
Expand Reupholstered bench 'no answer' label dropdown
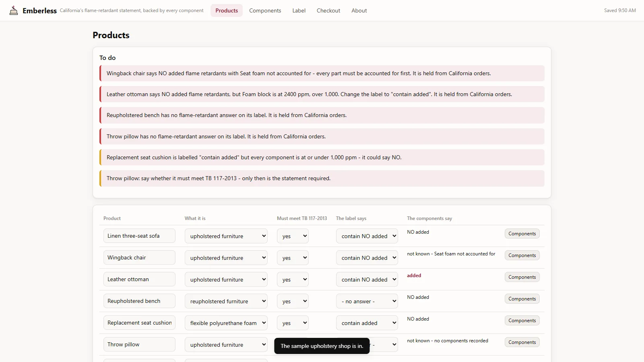(367, 301)
